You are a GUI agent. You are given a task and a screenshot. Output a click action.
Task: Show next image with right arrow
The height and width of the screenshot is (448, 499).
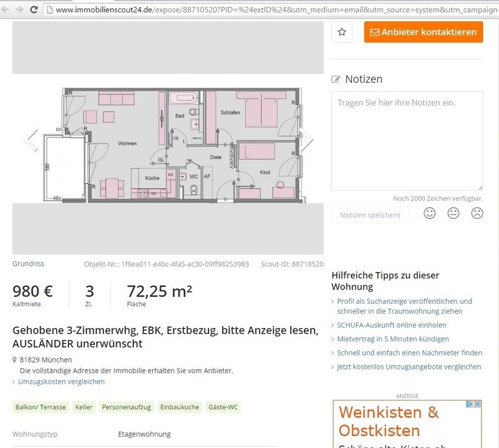(306, 139)
